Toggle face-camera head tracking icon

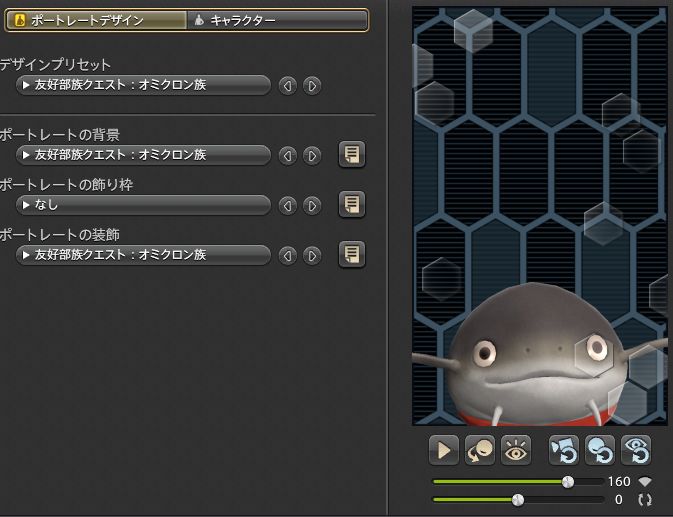pyautogui.click(x=480, y=450)
